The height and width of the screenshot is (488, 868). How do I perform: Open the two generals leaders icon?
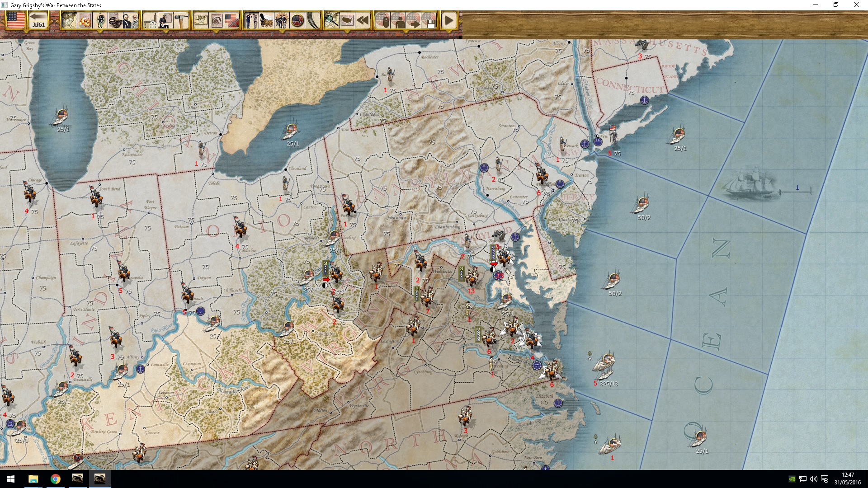(x=131, y=20)
